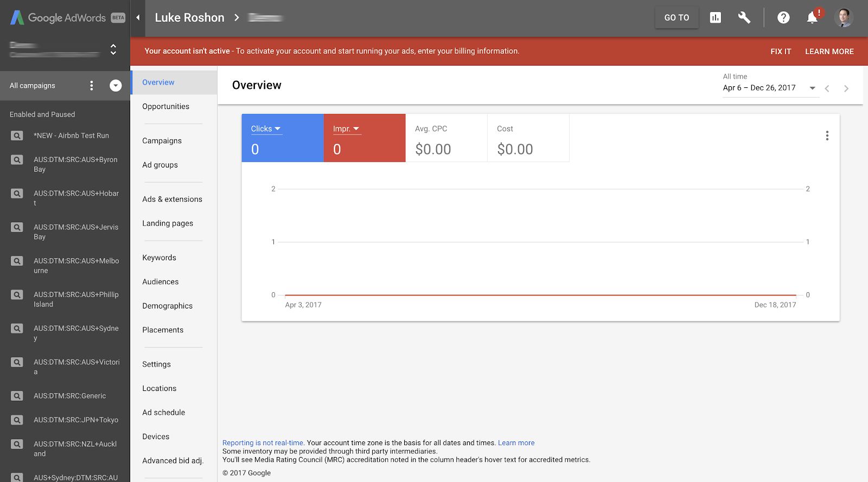Go to the Keywords section
Viewport: 868px width, 482px height.
[x=159, y=258]
